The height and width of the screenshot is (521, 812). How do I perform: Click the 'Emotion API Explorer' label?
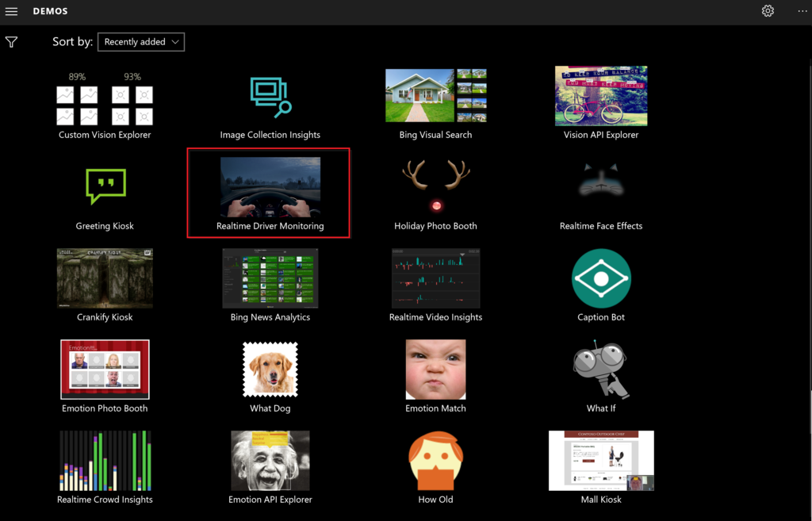tap(270, 500)
